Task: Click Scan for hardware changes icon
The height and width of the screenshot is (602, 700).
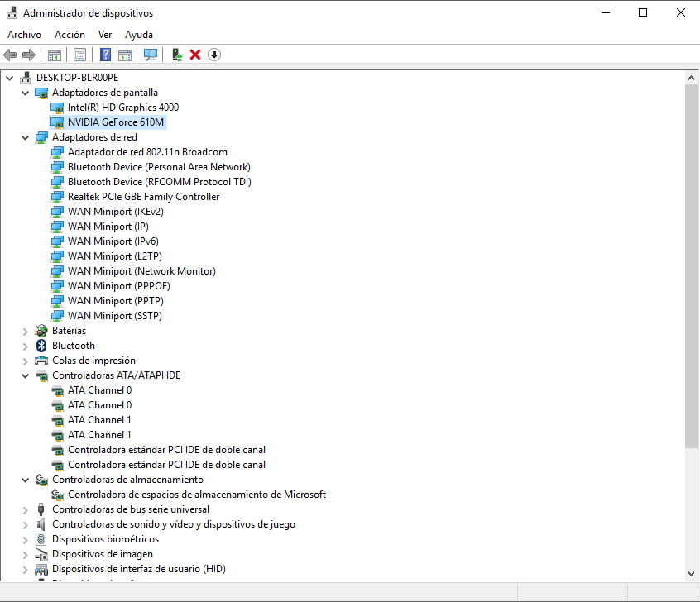Action: coord(151,55)
